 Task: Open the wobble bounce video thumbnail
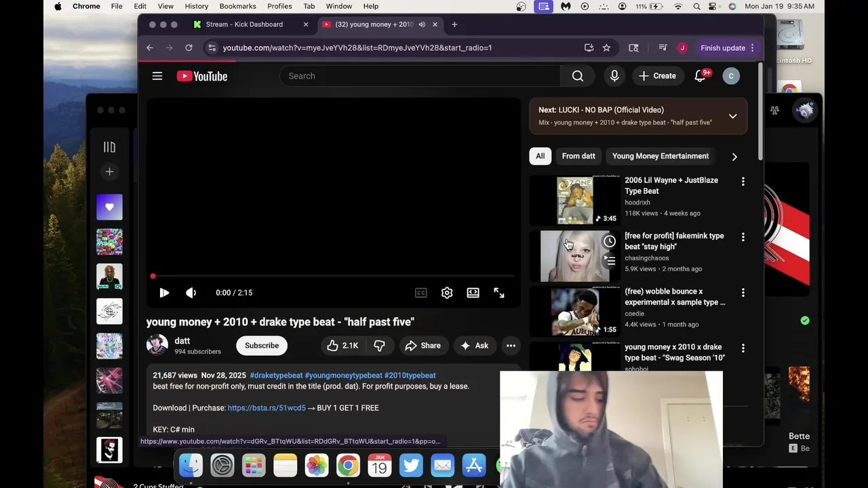point(575,311)
